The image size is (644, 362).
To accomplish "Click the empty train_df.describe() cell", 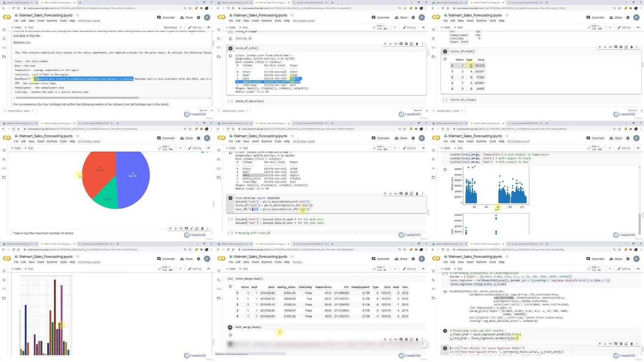I will tap(326, 101).
